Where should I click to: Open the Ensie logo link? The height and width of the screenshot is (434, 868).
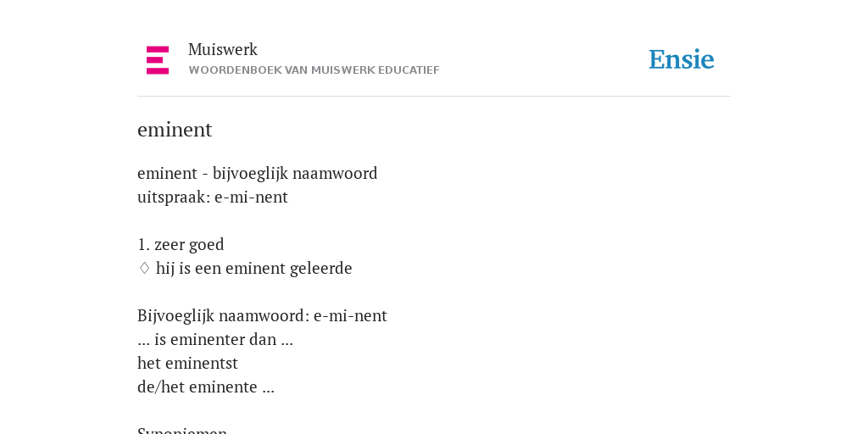(682, 60)
